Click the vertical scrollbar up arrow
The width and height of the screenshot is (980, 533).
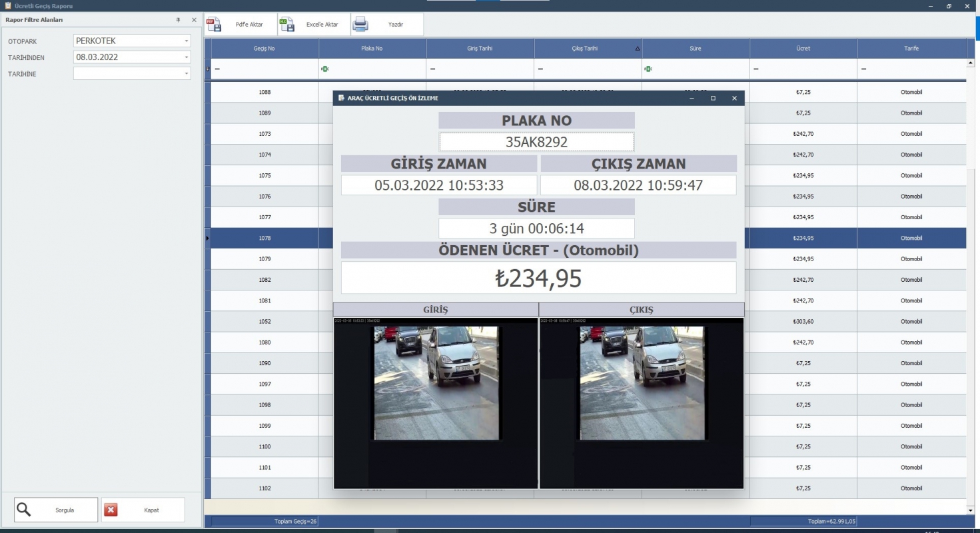pos(971,64)
